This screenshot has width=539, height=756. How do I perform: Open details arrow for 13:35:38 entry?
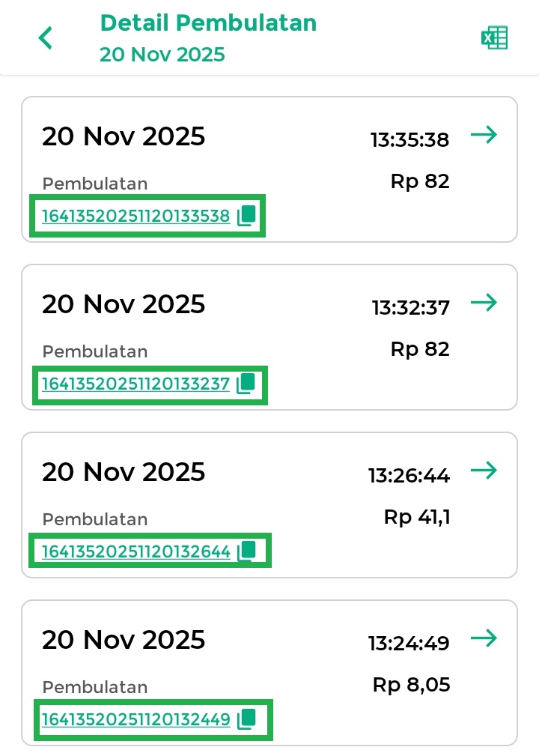coord(484,136)
